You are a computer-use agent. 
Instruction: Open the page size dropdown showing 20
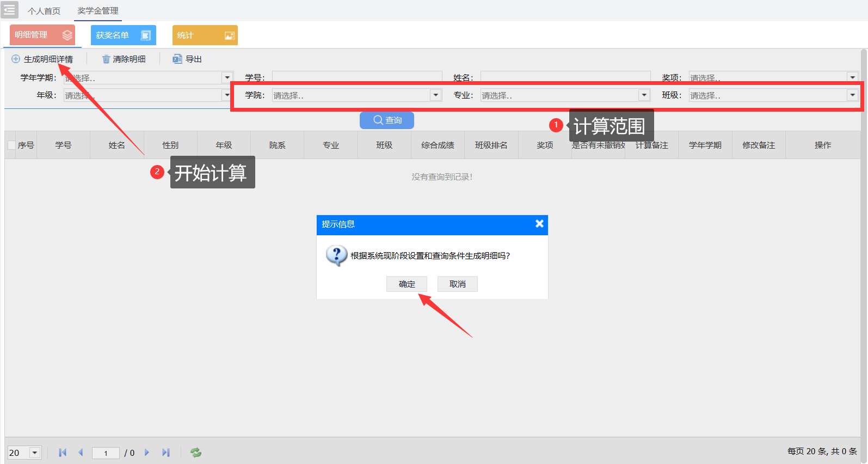[x=35, y=453]
